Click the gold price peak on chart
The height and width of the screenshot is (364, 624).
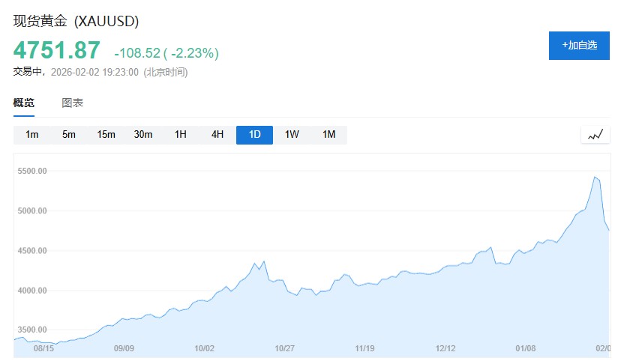[x=595, y=177]
